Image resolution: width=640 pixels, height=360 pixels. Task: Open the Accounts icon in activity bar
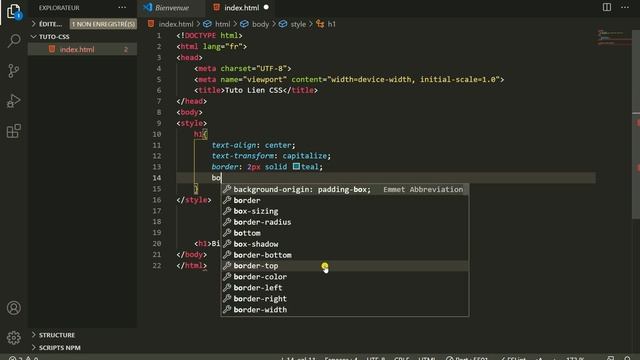(x=14, y=308)
